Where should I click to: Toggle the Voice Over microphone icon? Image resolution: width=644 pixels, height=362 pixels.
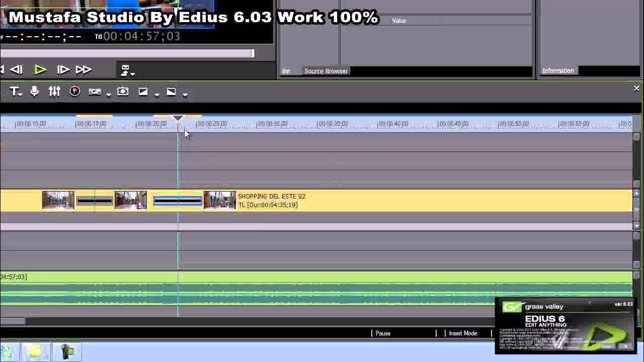(34, 92)
